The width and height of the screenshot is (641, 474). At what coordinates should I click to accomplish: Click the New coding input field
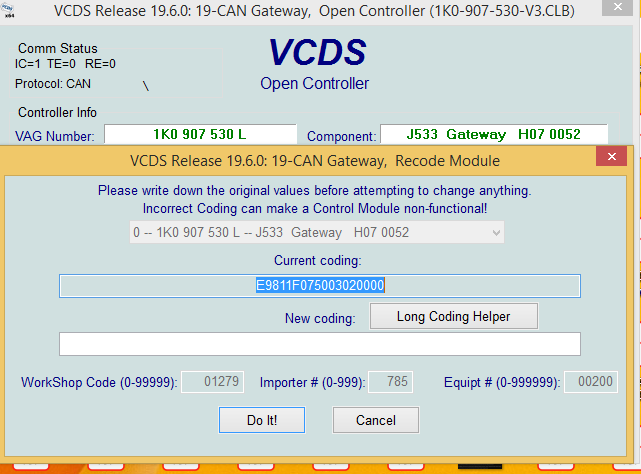click(320, 344)
